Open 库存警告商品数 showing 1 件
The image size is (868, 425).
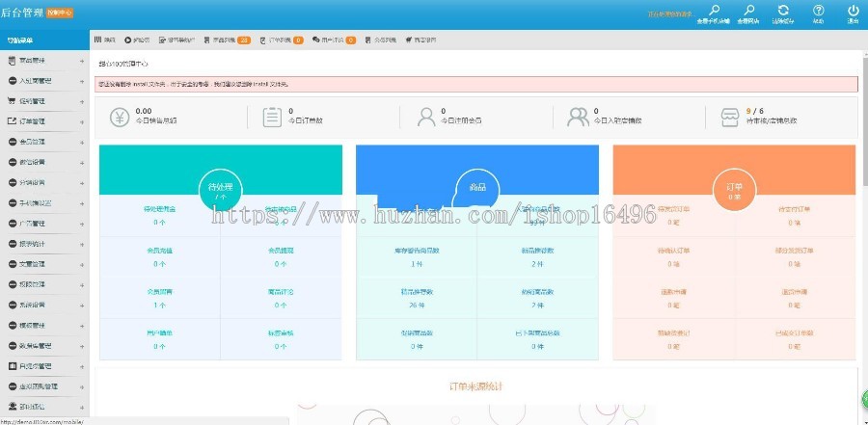tap(417, 257)
